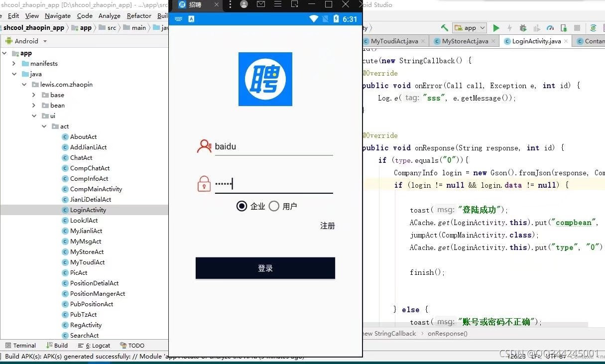Expand the manifests folder
Image resolution: width=605 pixels, height=364 pixels.
coord(14,64)
